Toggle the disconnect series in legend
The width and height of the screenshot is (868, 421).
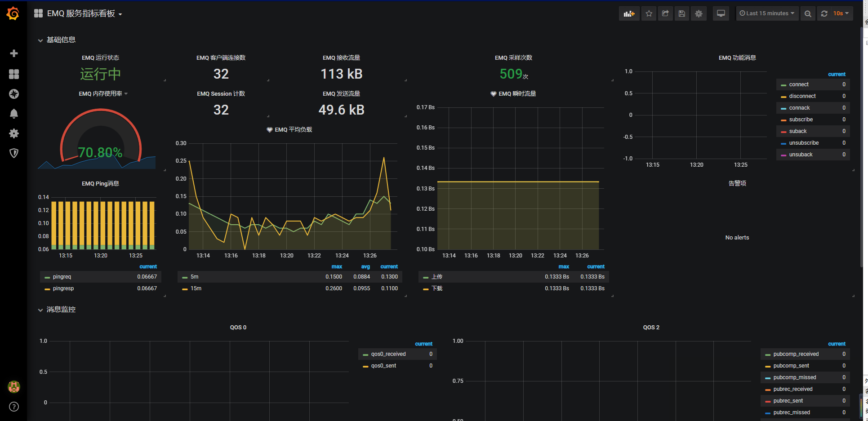(x=802, y=96)
